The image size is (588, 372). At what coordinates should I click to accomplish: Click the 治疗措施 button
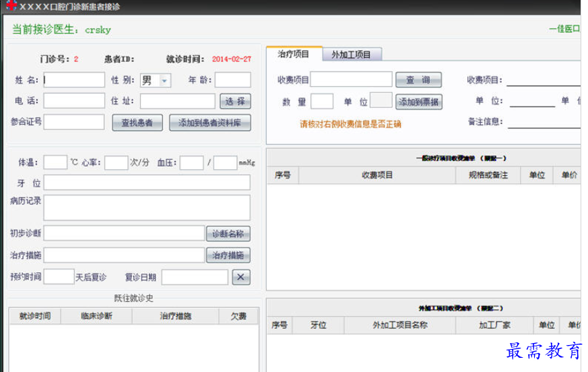228,255
